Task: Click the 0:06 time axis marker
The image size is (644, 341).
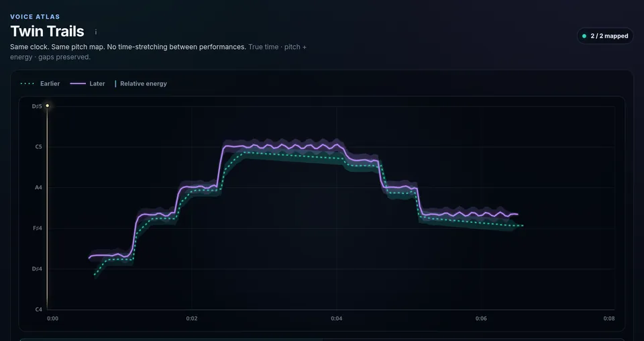Action: click(x=481, y=318)
